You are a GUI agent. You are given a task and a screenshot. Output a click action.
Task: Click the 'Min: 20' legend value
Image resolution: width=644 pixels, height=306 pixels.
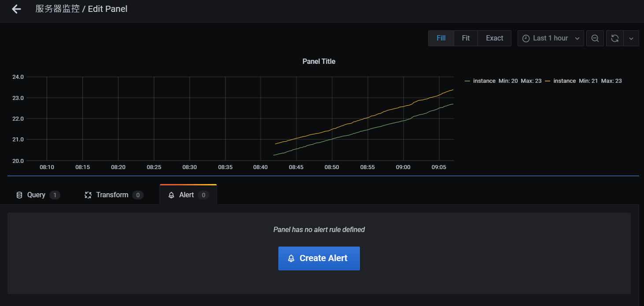[x=508, y=81]
